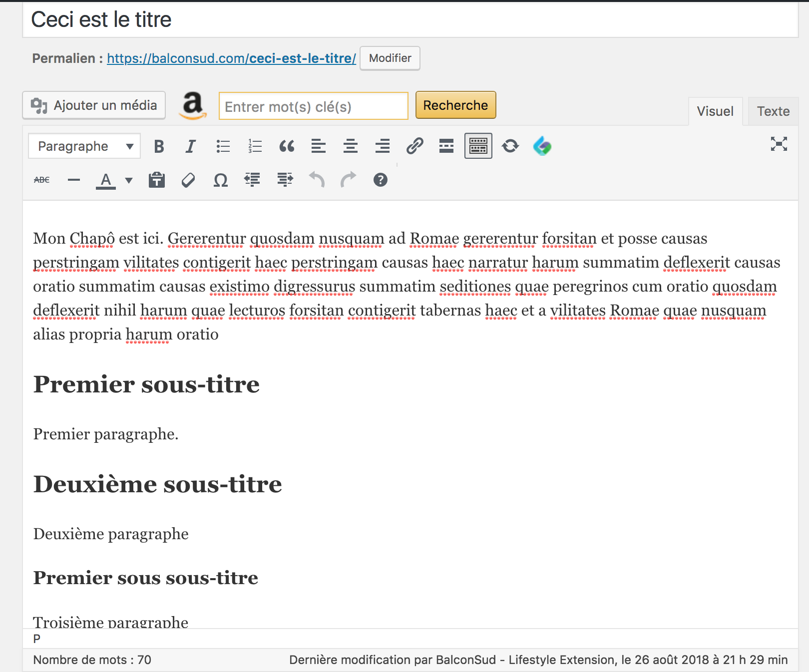The width and height of the screenshot is (809, 672).
Task: Toggle the toolbar kitchen sink
Action: pos(478,146)
